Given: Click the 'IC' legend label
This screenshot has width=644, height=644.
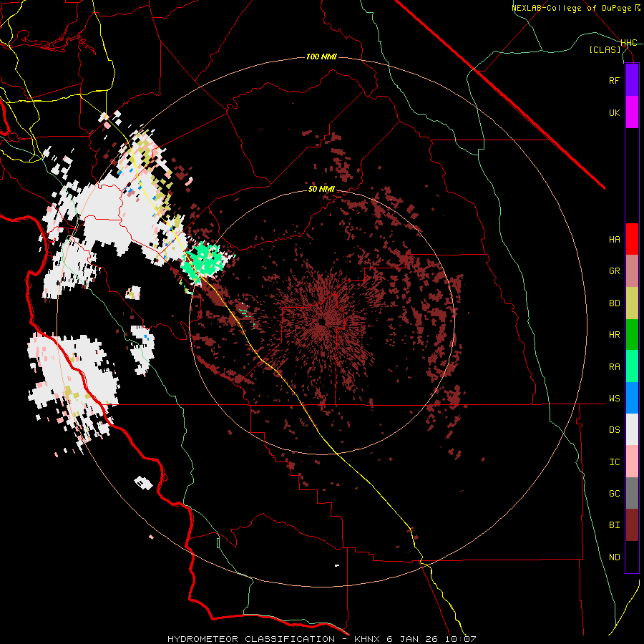Looking at the screenshot, I should [x=614, y=462].
